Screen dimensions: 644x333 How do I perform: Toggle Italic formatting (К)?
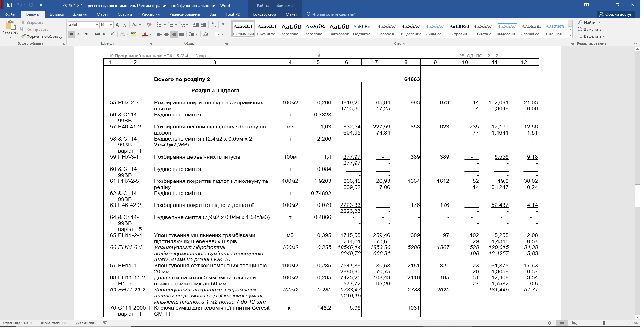79,34
